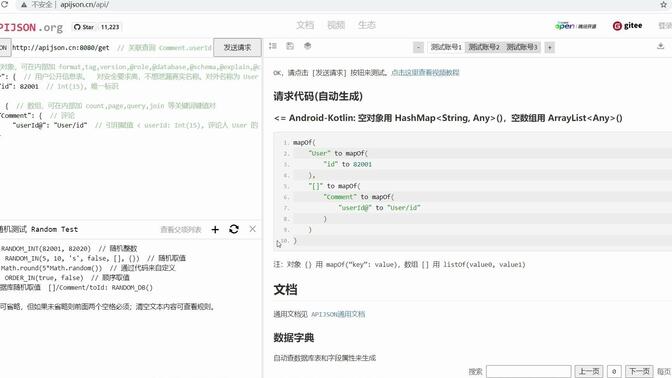Click the "userId@" to "User/id" code line
Viewport: 672px width, 378px height.
[x=379, y=207]
